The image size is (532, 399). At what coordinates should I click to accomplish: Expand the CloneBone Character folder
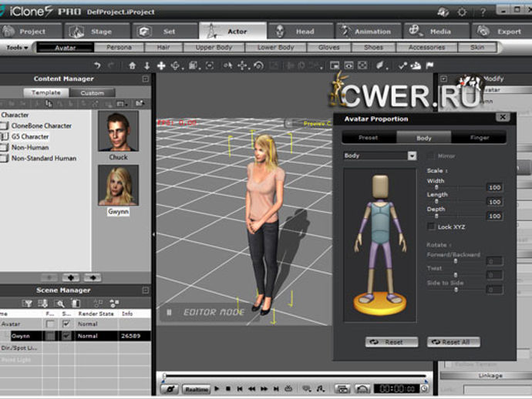[x=4, y=126]
